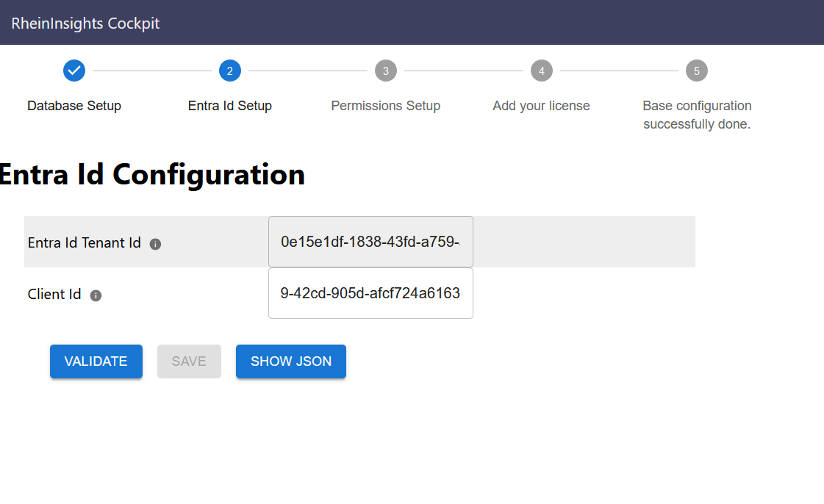
Task: Show info icon next to Client Id
Action: coord(96,295)
